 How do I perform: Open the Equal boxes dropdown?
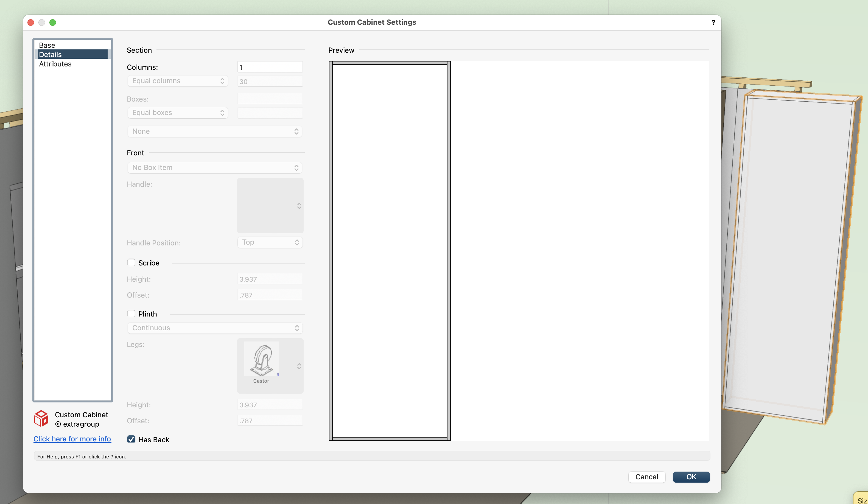(x=178, y=113)
